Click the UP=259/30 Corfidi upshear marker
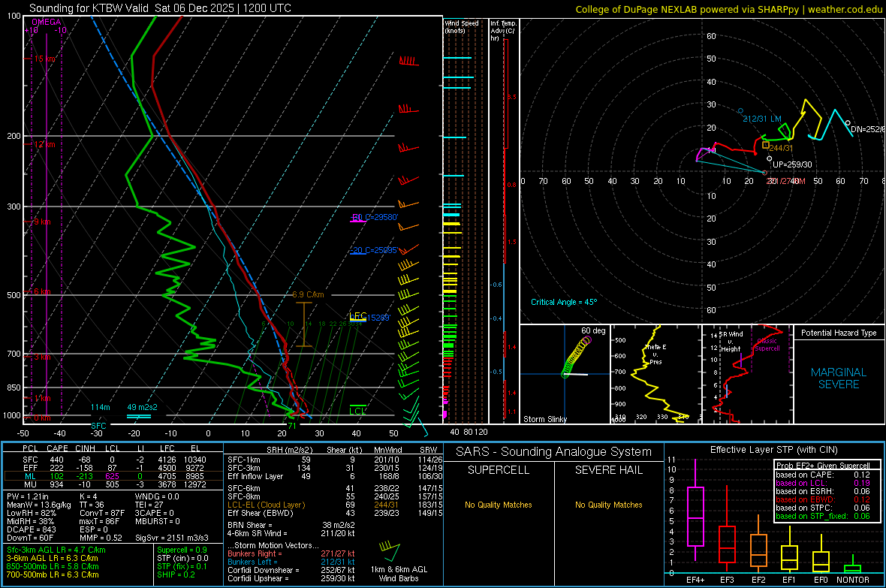886x588 pixels. [769, 159]
